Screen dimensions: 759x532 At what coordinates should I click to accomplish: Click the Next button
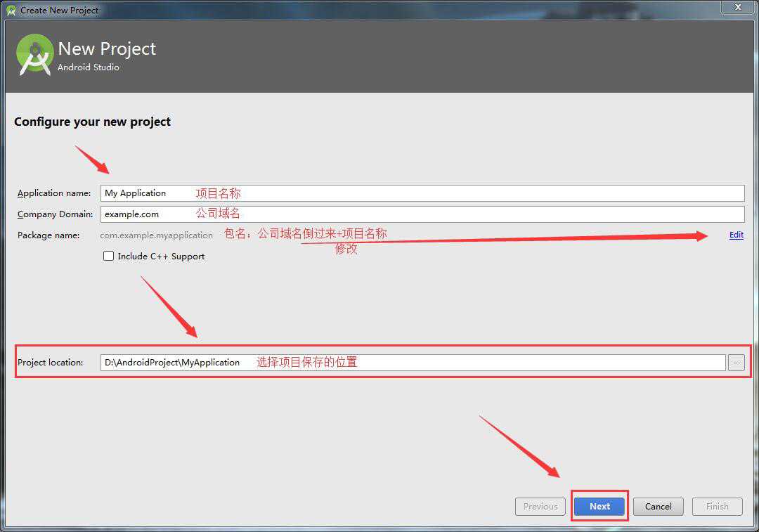tap(599, 506)
